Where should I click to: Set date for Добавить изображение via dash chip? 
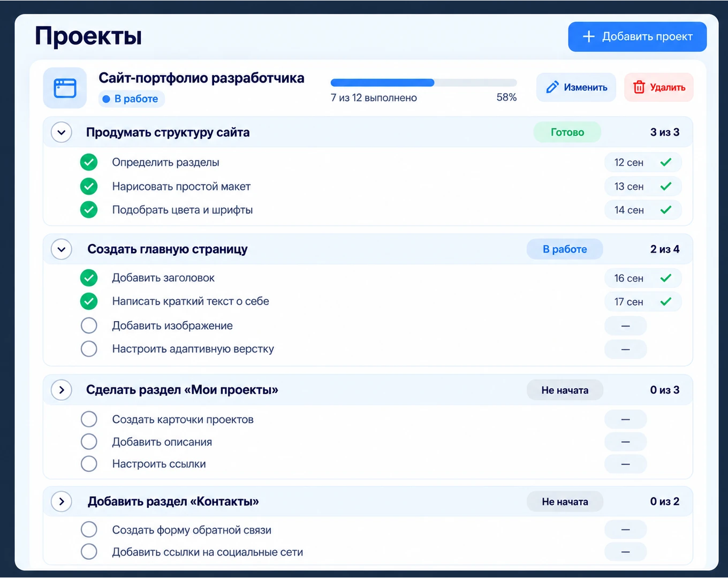tap(626, 325)
